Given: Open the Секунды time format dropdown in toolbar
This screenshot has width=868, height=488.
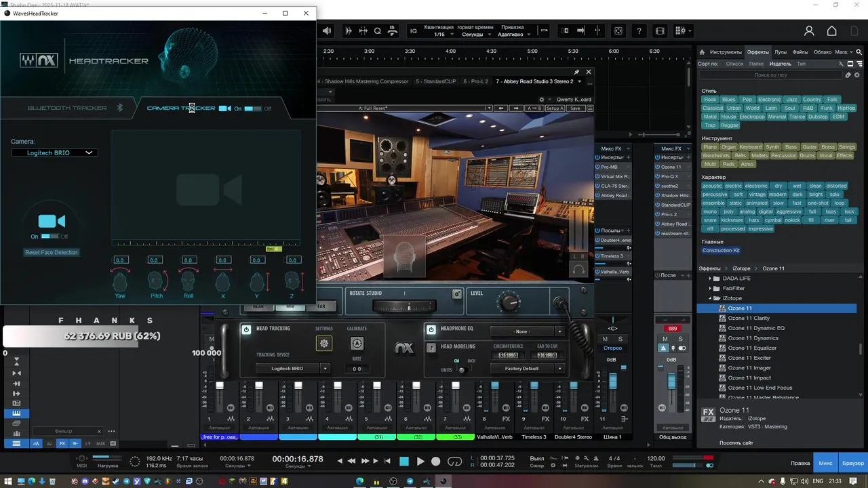Looking at the screenshot, I should point(477,35).
